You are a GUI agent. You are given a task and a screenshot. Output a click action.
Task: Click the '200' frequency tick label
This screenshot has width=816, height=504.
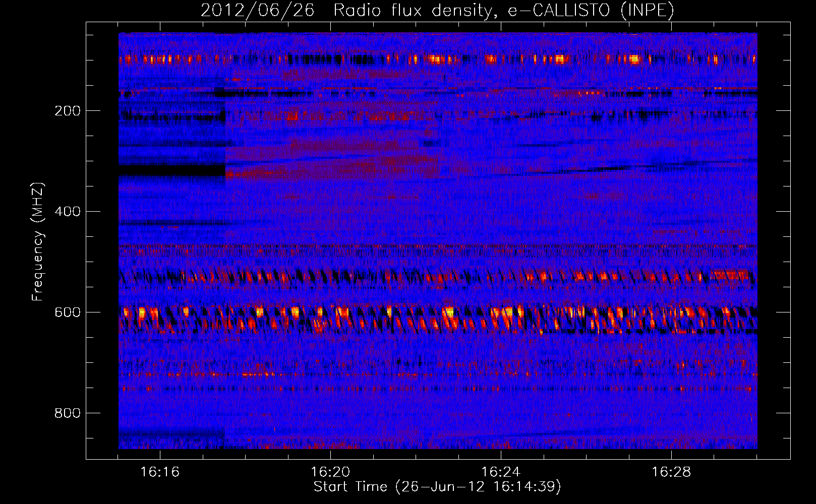[68, 111]
